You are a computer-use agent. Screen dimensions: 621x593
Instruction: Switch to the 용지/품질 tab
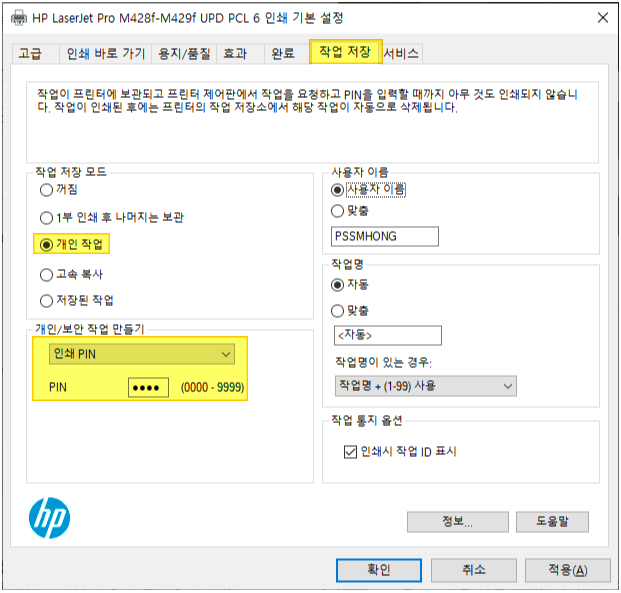(184, 53)
